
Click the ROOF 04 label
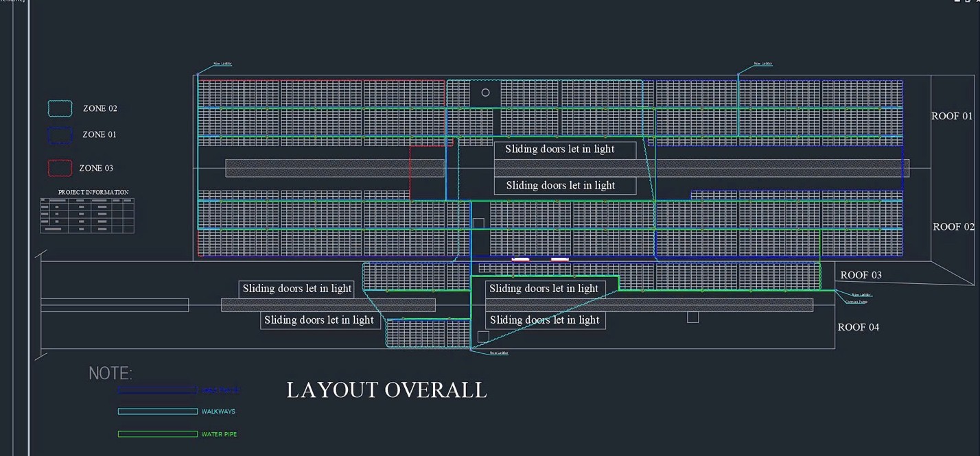click(858, 327)
